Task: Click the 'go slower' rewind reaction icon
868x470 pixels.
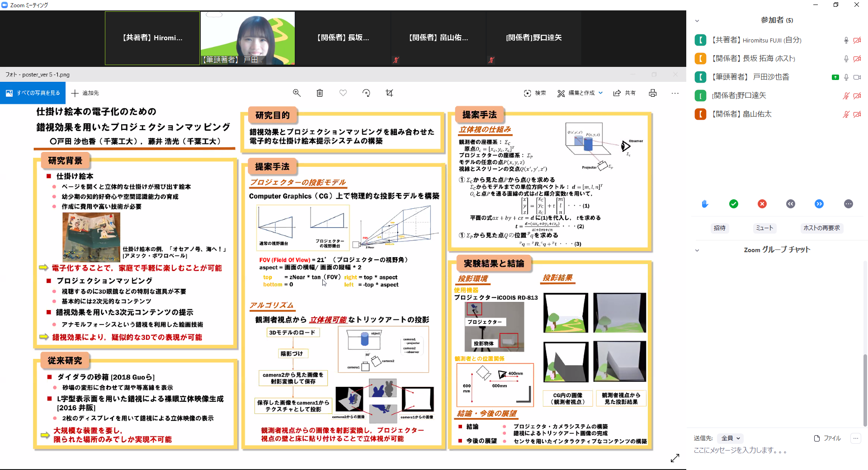Action: 791,204
